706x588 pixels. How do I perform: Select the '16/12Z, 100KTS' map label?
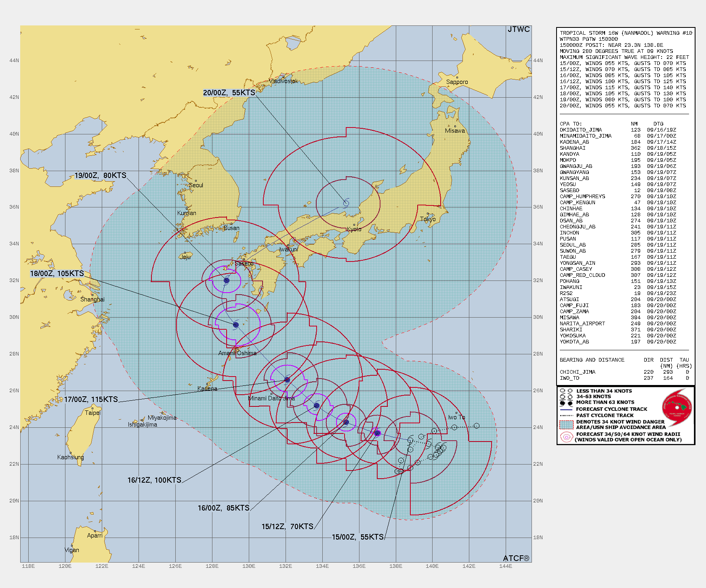click(154, 480)
